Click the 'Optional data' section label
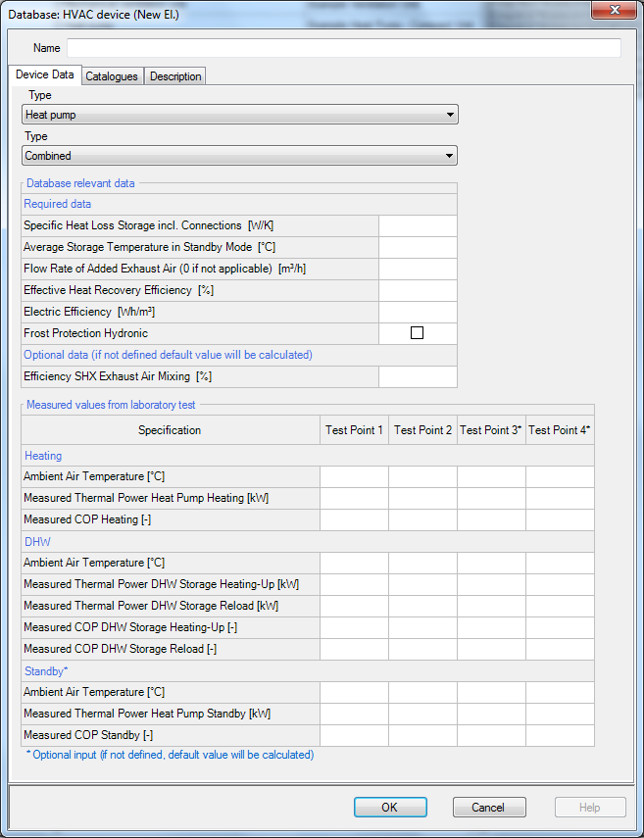Screen dimensions: 644x838 click(x=168, y=355)
